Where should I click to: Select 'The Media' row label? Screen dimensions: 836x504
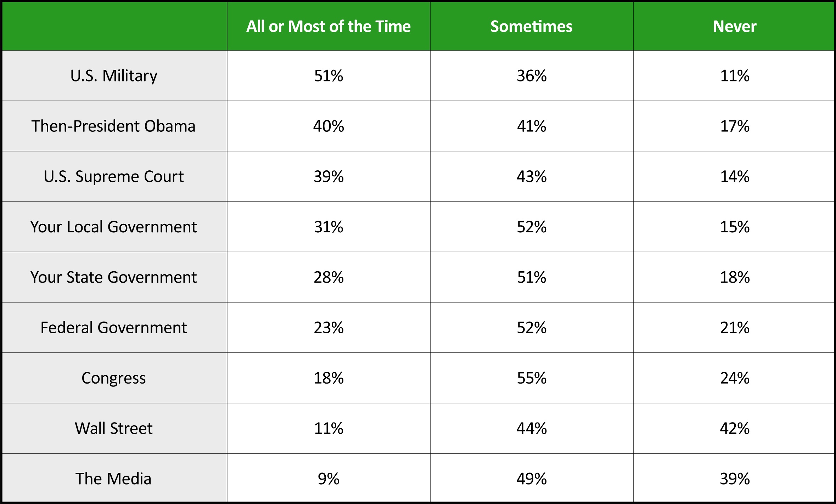[x=113, y=478]
